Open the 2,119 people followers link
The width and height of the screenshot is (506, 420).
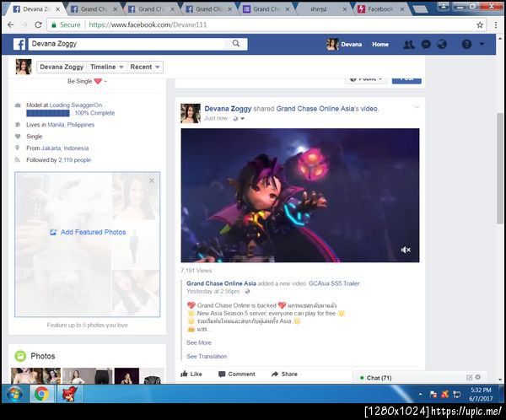pyautogui.click(x=74, y=159)
